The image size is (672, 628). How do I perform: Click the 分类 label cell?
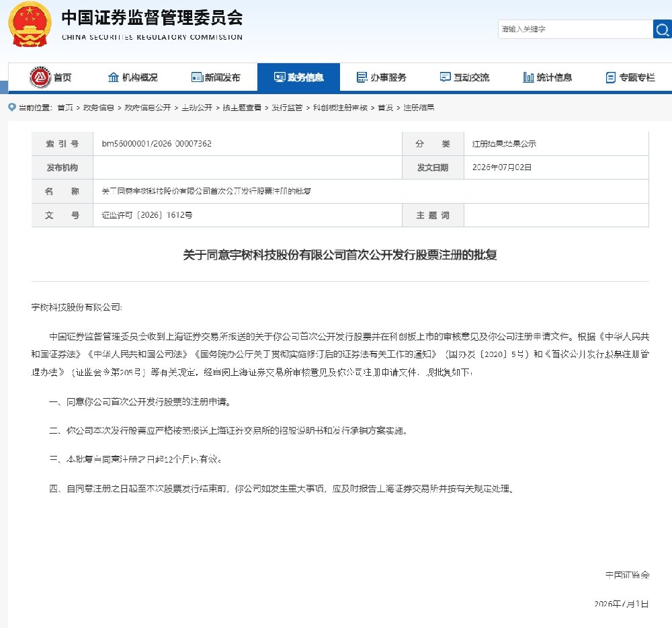point(433,144)
